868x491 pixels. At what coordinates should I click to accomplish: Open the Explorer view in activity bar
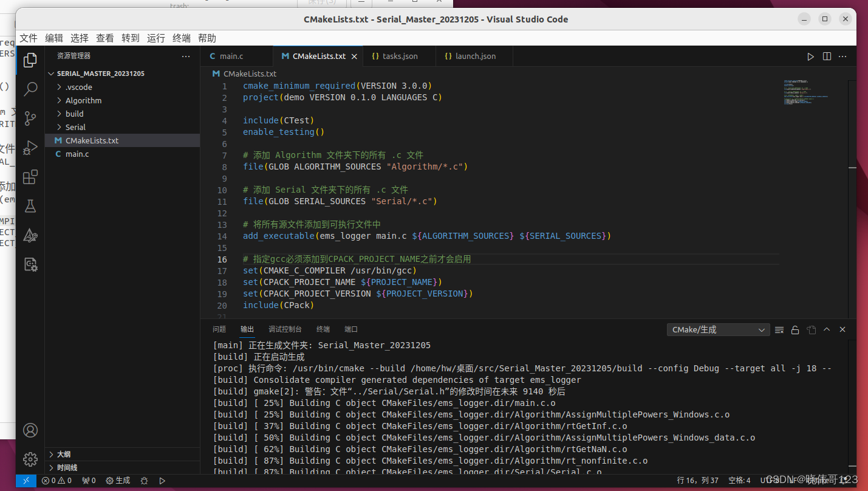tap(30, 60)
